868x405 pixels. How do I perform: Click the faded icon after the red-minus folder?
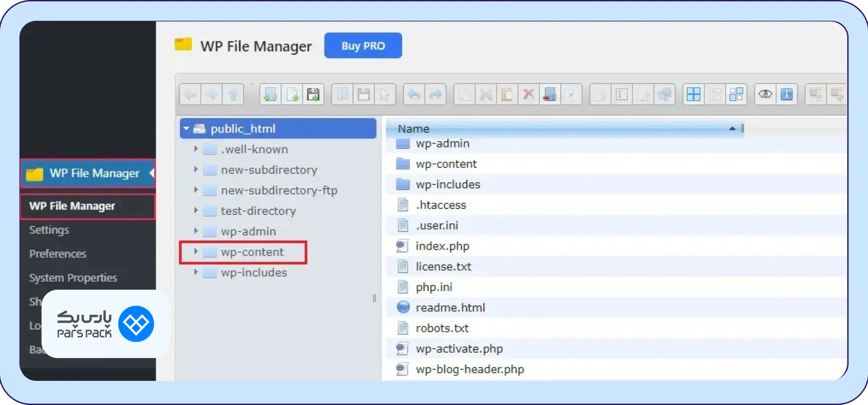click(x=571, y=94)
